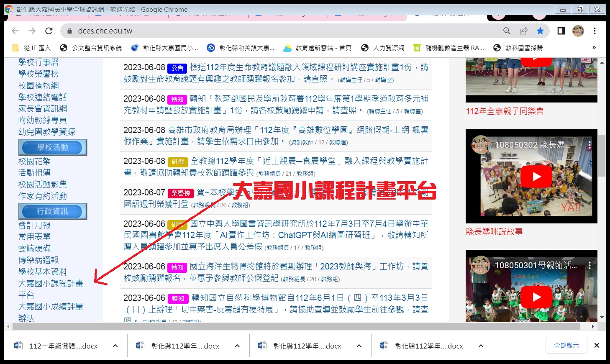Close the downloads bar
Screen dimensions: 610x364
click(597, 346)
